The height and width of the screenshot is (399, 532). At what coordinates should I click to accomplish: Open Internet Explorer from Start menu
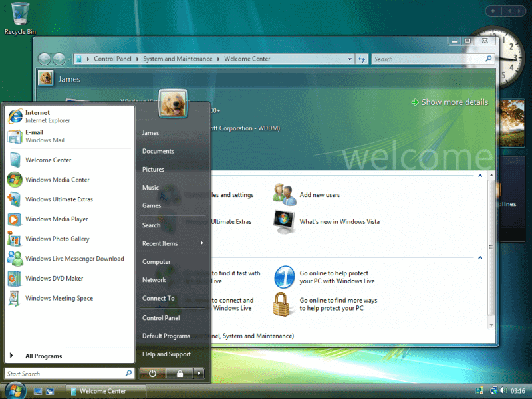(x=70, y=116)
